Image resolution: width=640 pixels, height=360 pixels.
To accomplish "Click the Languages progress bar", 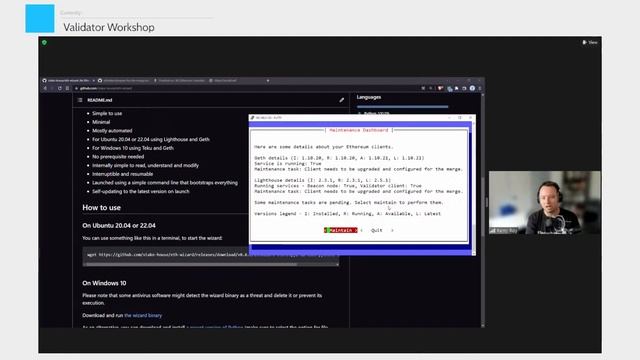I will tap(402, 107).
